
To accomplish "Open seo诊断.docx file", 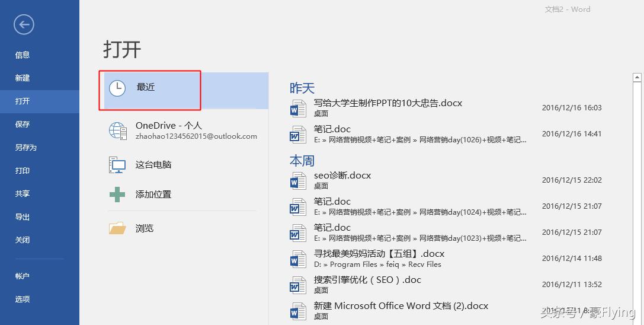I will (342, 176).
